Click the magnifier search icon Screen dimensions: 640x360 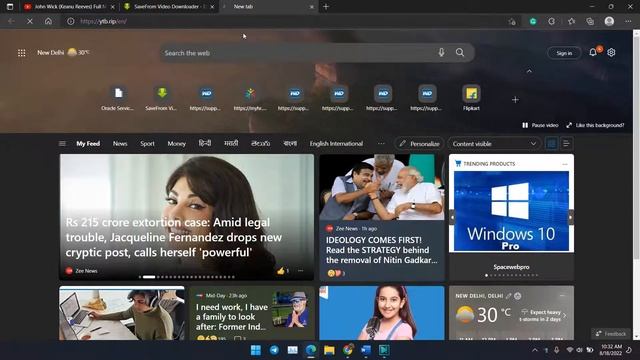(x=460, y=52)
